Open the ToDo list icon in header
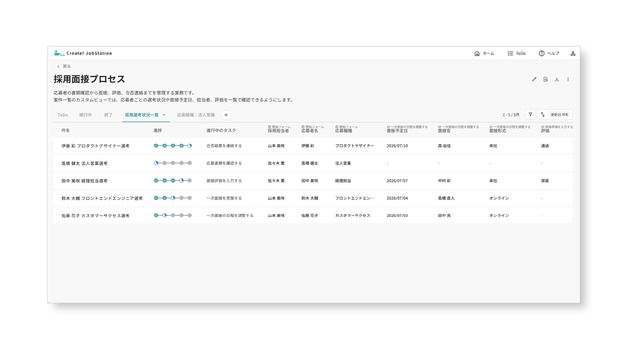The height and width of the screenshot is (360, 640). 510,53
